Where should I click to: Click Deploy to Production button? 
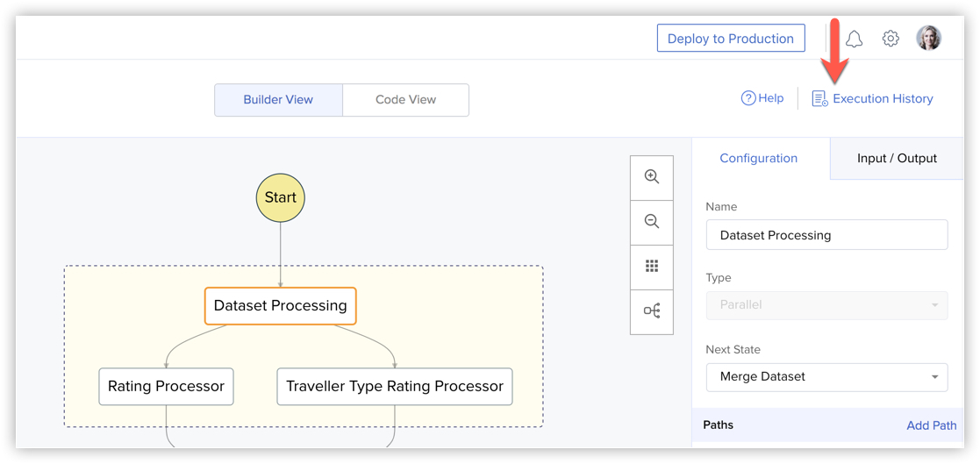(x=730, y=39)
